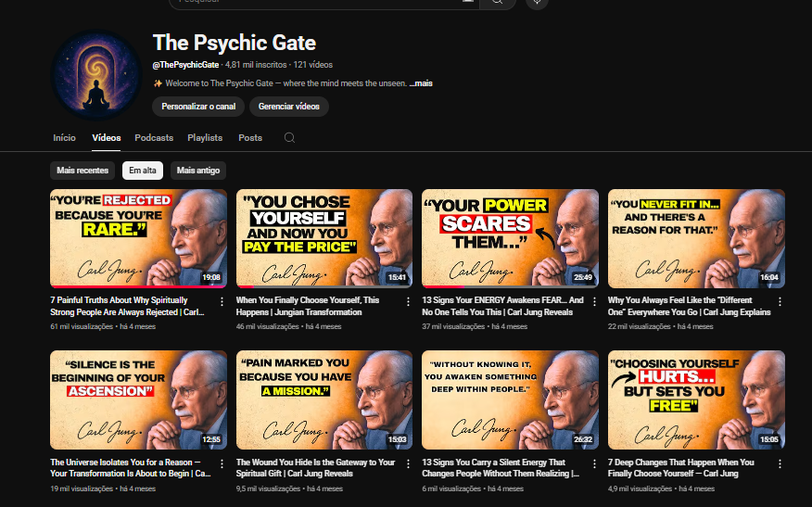Open 13 Signs Your ENERGY Awakens FEAR title

click(502, 306)
